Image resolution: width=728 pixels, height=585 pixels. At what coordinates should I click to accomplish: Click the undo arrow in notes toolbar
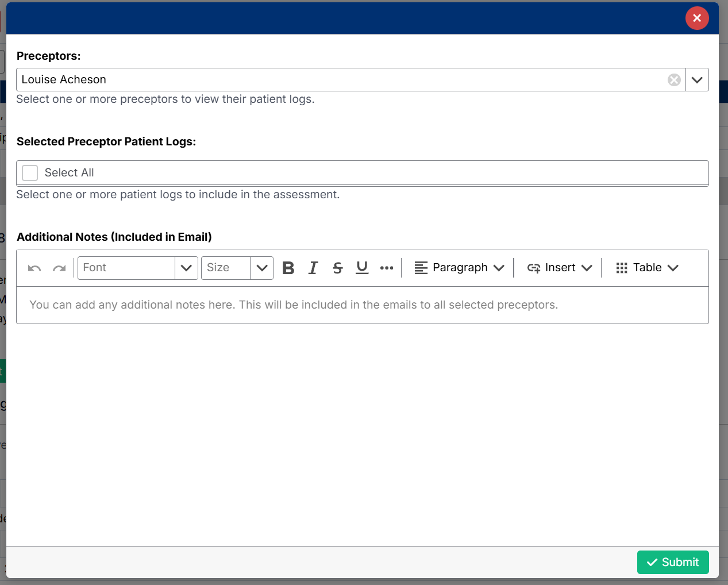pyautogui.click(x=34, y=268)
